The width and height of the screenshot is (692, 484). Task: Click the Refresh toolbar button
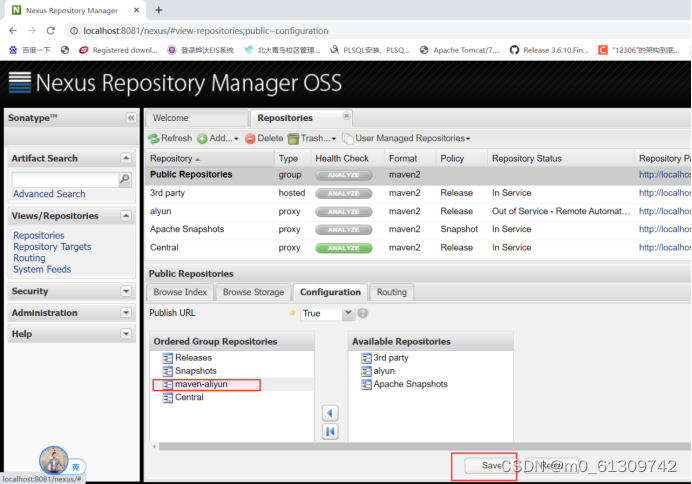point(170,139)
